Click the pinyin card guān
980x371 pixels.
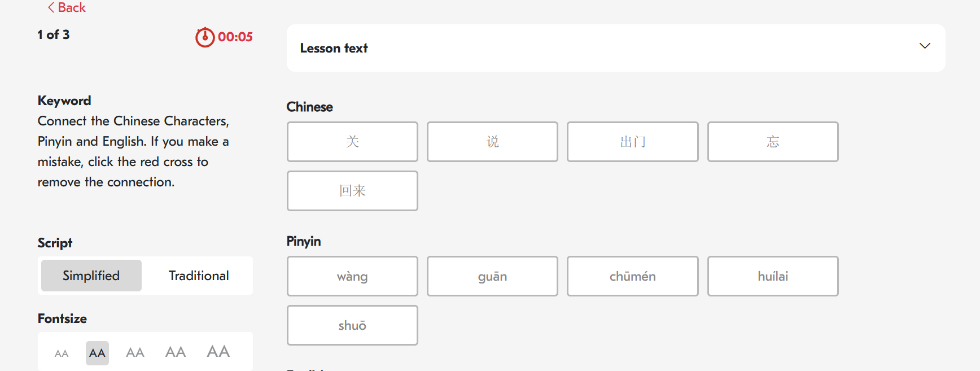point(492,276)
